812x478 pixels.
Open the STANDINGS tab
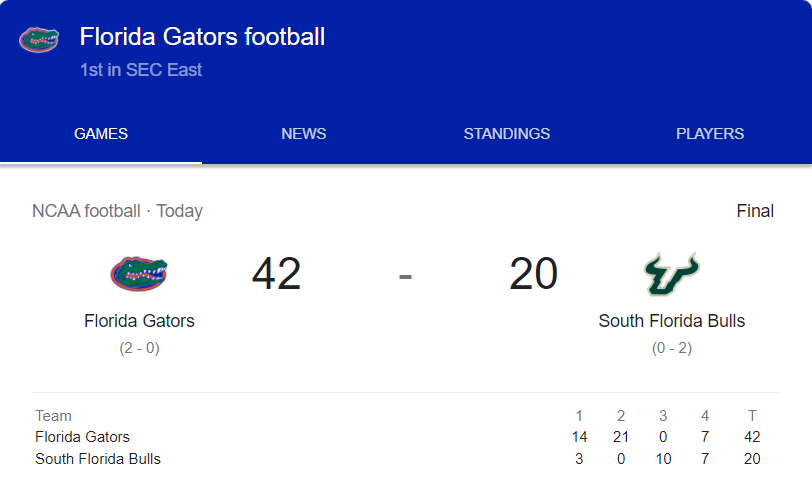[507, 134]
